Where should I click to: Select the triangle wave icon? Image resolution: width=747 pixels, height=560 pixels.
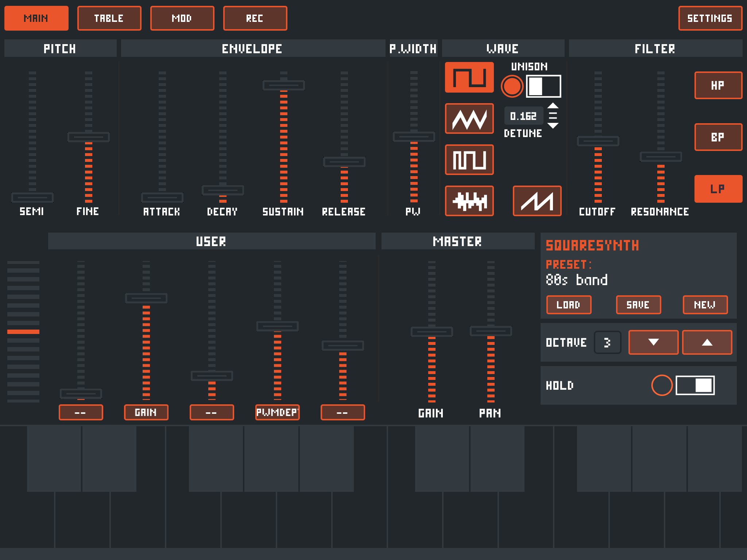pos(469,119)
